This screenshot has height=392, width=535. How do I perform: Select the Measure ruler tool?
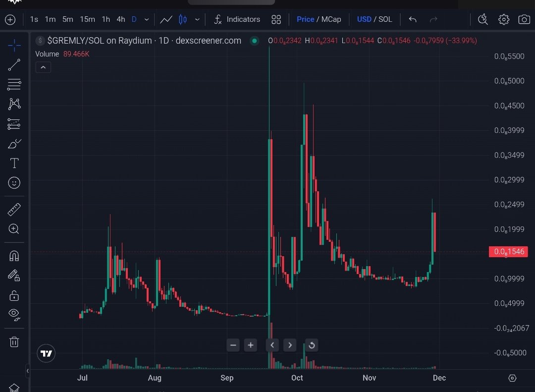point(14,209)
